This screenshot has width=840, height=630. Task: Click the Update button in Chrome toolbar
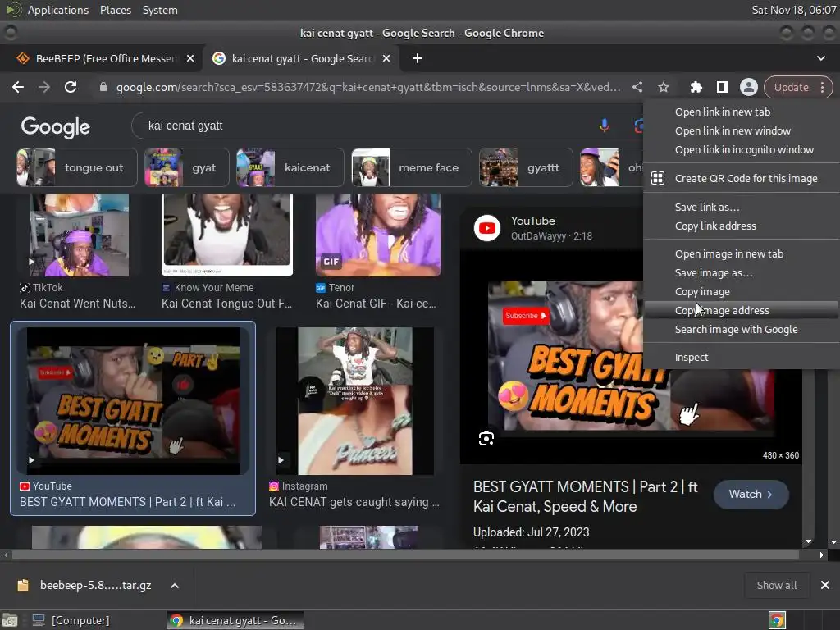coord(792,87)
